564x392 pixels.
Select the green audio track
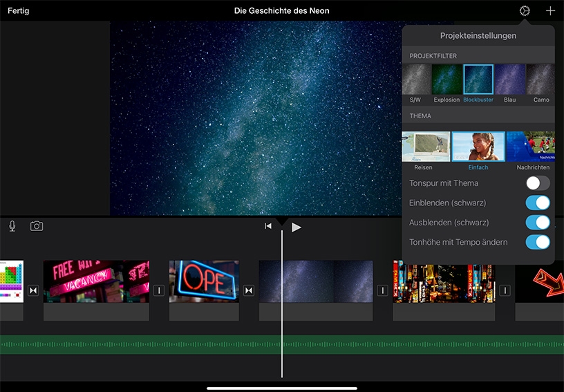(282, 344)
